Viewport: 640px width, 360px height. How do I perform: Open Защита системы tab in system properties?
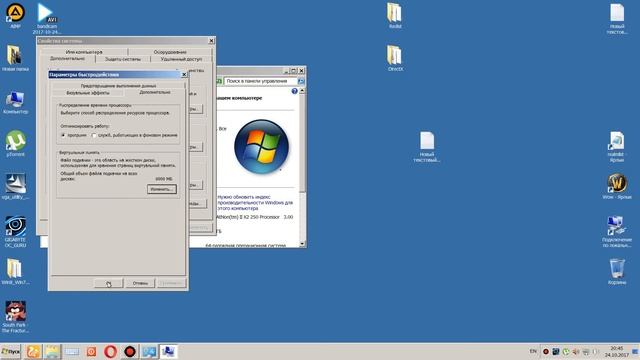tap(123, 59)
